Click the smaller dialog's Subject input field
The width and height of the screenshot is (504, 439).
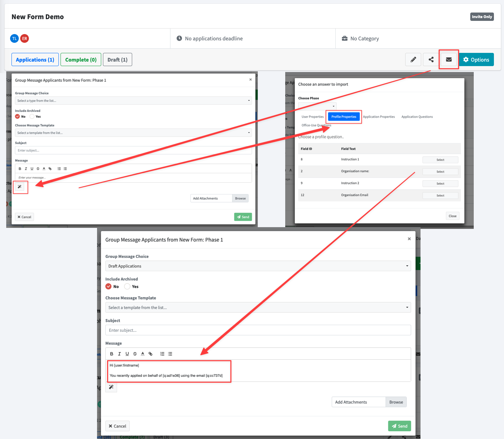click(134, 150)
